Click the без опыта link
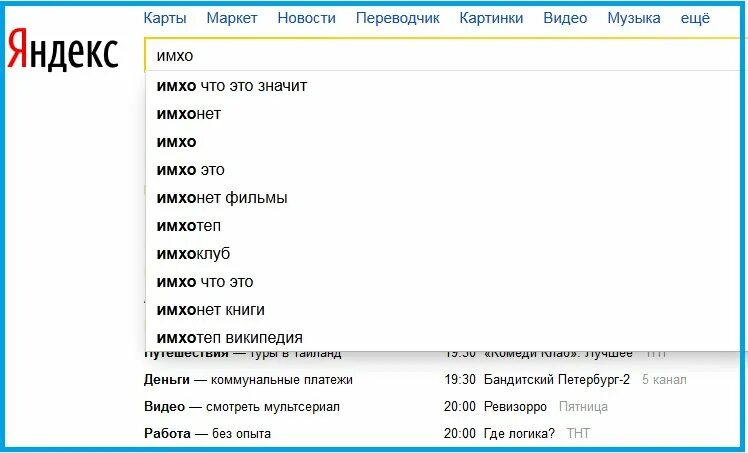This screenshot has width=748, height=453. click(241, 433)
